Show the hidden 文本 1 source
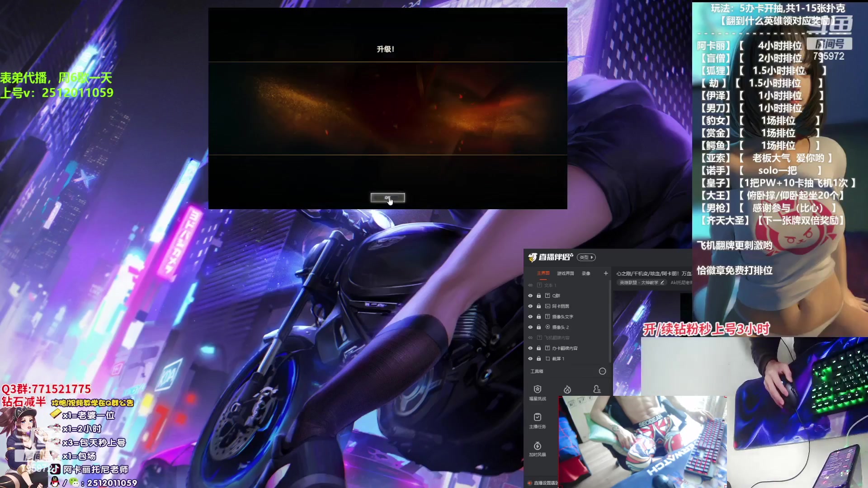Image resolution: width=868 pixels, height=488 pixels. coord(530,286)
